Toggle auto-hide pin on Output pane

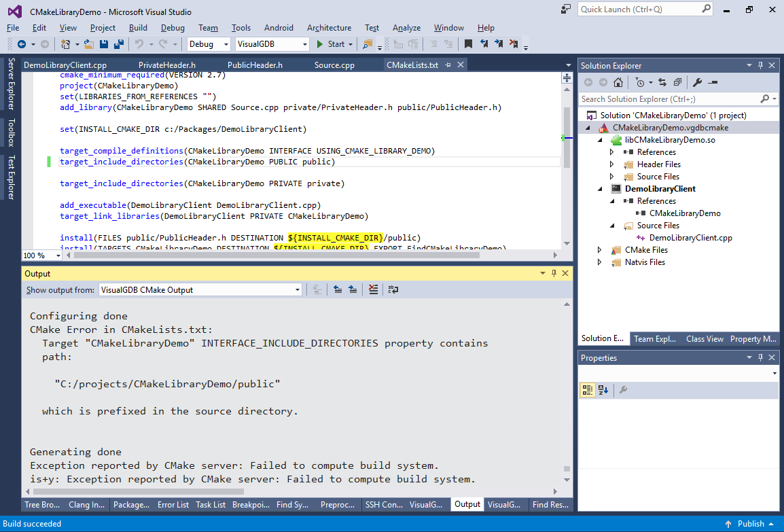click(x=554, y=273)
